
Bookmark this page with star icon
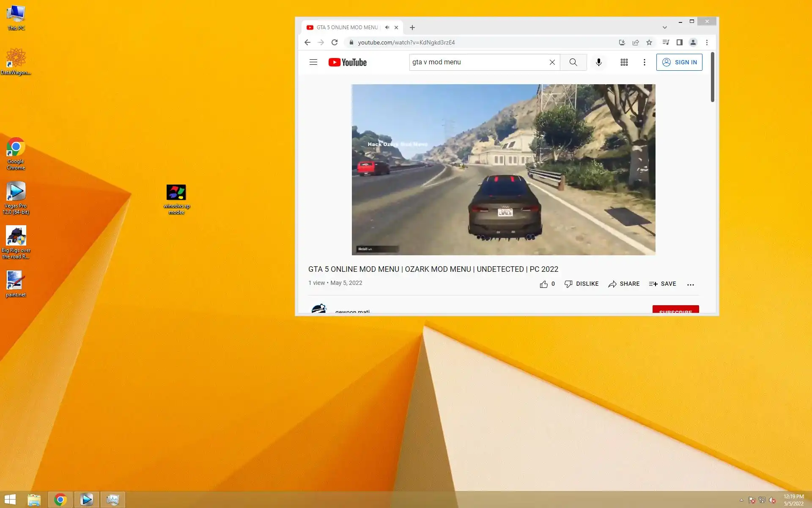pos(649,42)
